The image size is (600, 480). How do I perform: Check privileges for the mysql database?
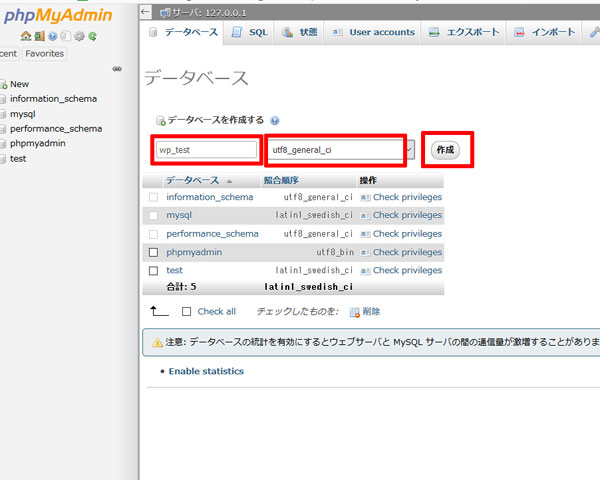point(407,215)
